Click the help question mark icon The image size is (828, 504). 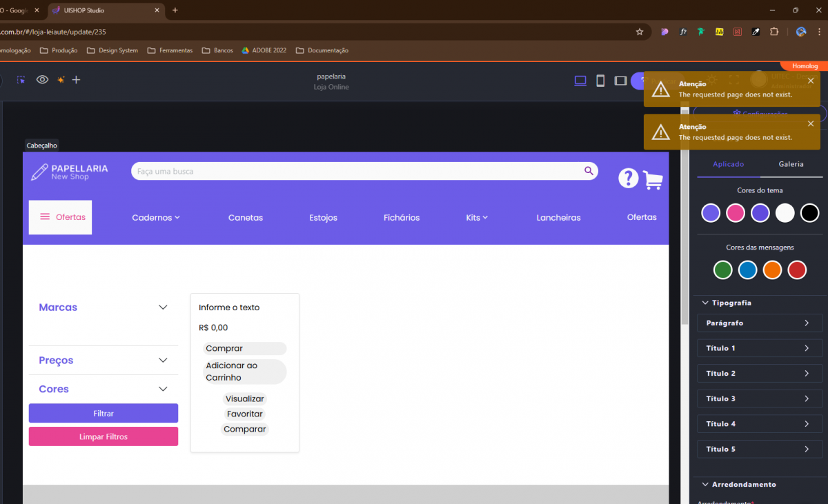pos(628,178)
